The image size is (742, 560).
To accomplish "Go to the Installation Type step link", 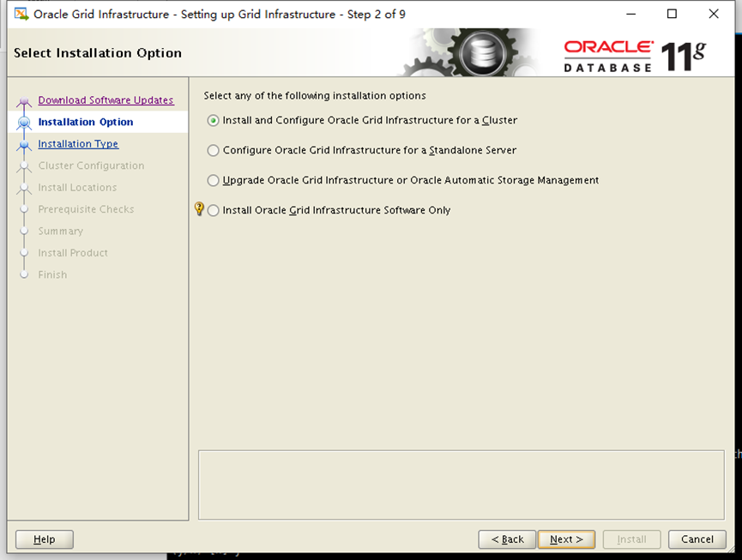I will [78, 144].
